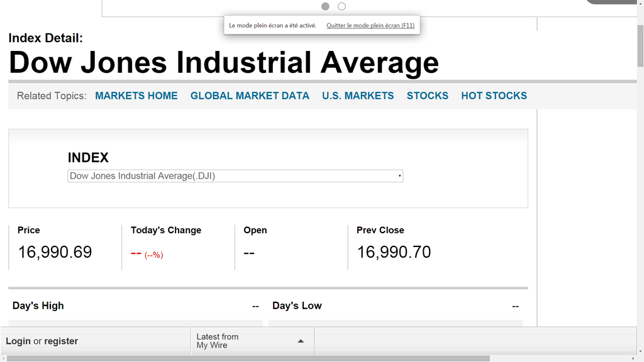This screenshot has width=644, height=362.
Task: Click the Price value 16,990.69
Action: [x=55, y=252]
